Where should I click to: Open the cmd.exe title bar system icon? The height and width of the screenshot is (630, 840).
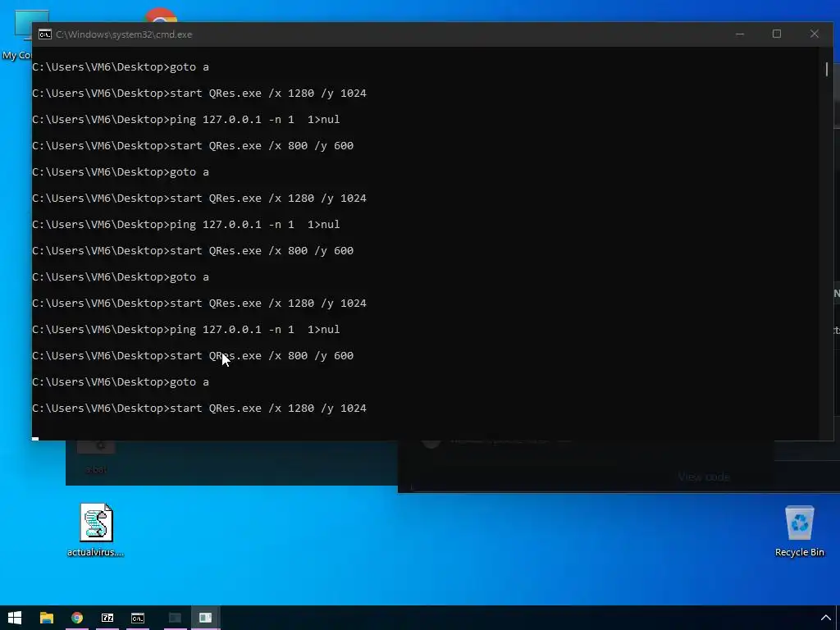click(45, 34)
